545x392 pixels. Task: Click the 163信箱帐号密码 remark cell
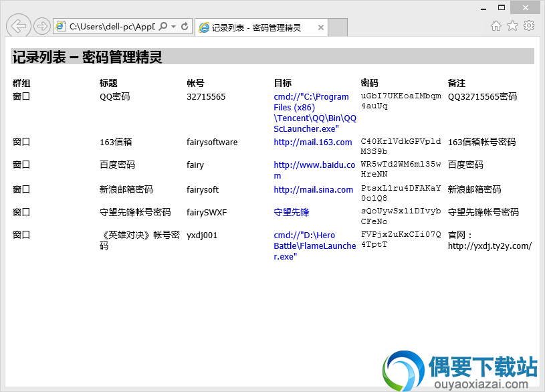click(x=481, y=142)
